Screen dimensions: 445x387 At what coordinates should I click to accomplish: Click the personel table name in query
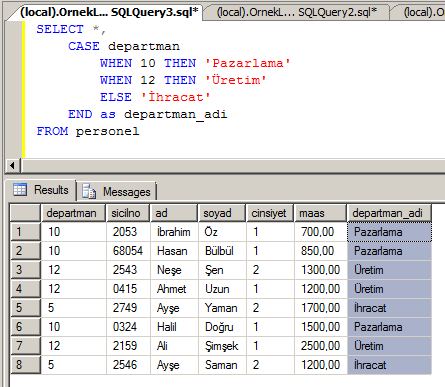(107, 131)
